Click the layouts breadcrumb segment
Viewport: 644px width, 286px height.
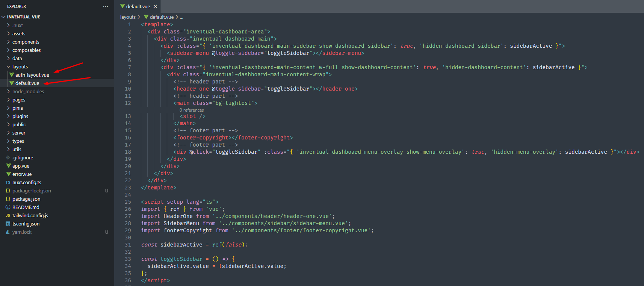(128, 17)
